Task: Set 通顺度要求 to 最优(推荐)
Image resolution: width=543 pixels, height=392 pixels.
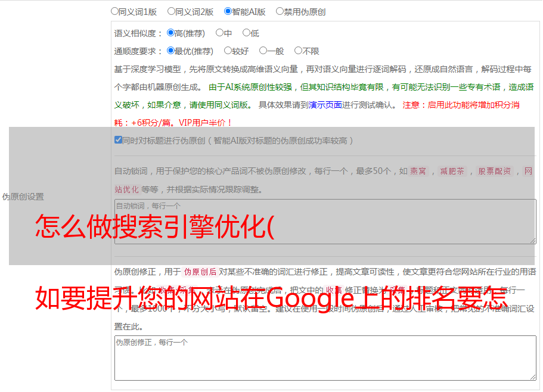Action: pyautogui.click(x=170, y=51)
